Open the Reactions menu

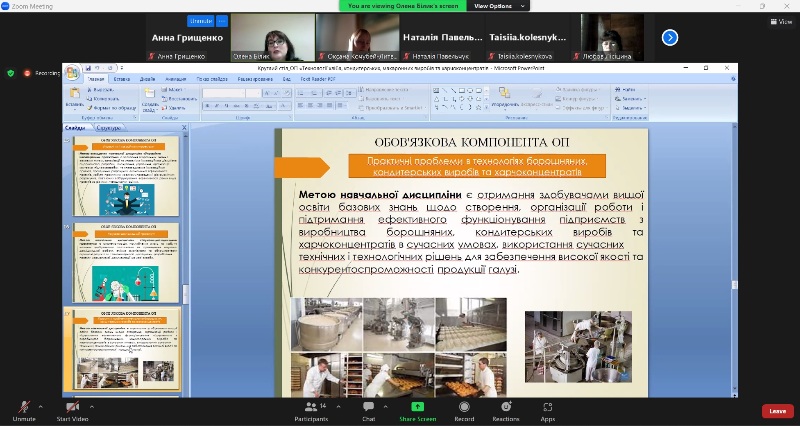pos(506,407)
